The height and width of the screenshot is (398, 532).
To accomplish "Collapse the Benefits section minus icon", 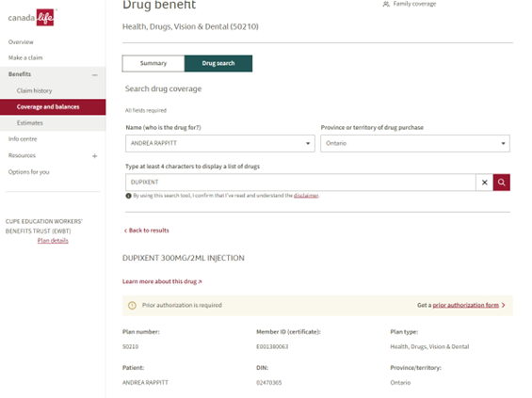I will [95, 75].
